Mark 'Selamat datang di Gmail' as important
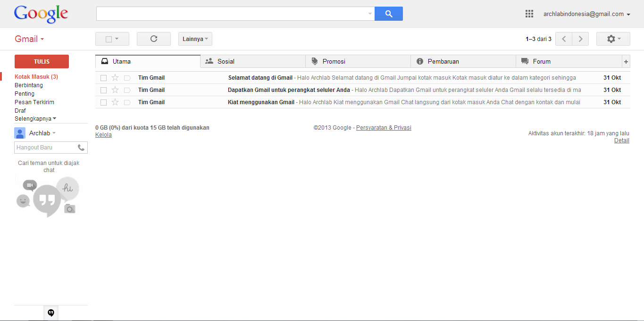The image size is (644, 321). (127, 78)
